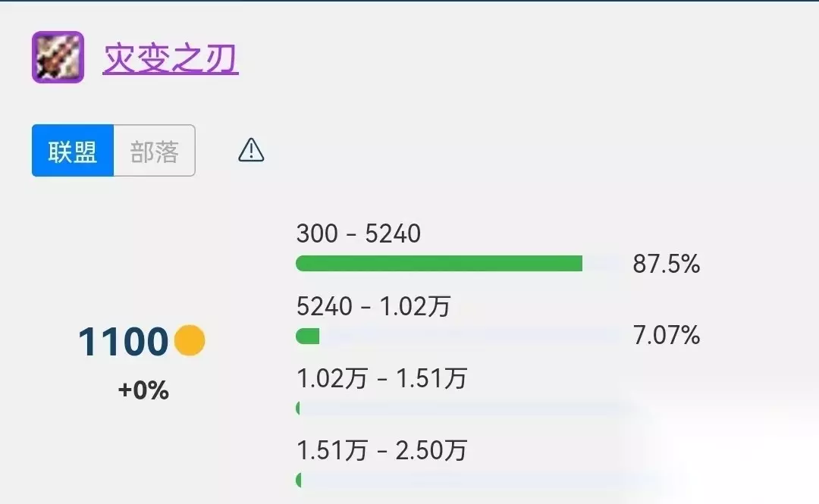This screenshot has width=819, height=504.
Task: Click the green dot of the 1.51万 - 2.50万 bar
Action: 299,480
